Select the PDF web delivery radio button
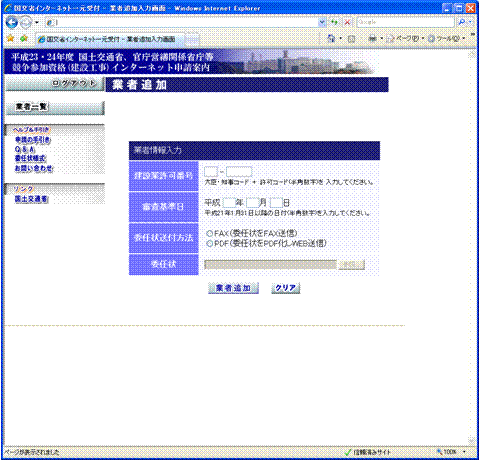The height and width of the screenshot is (460, 479). point(209,244)
